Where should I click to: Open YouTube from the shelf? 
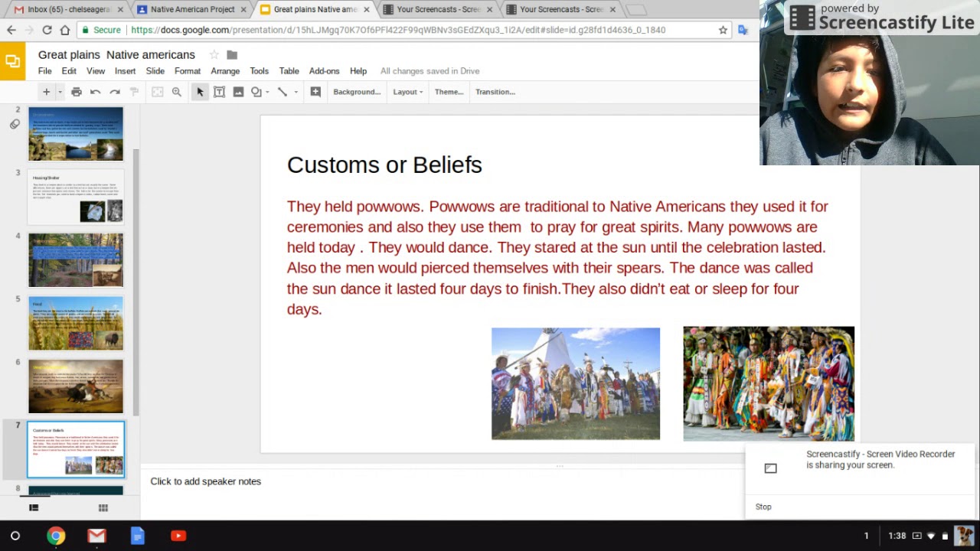tap(178, 536)
